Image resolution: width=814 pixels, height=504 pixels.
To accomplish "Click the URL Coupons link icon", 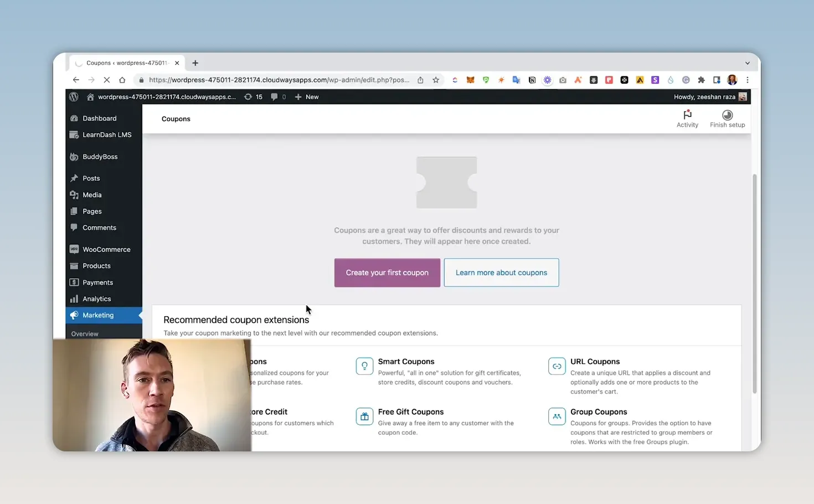I will pos(557,366).
